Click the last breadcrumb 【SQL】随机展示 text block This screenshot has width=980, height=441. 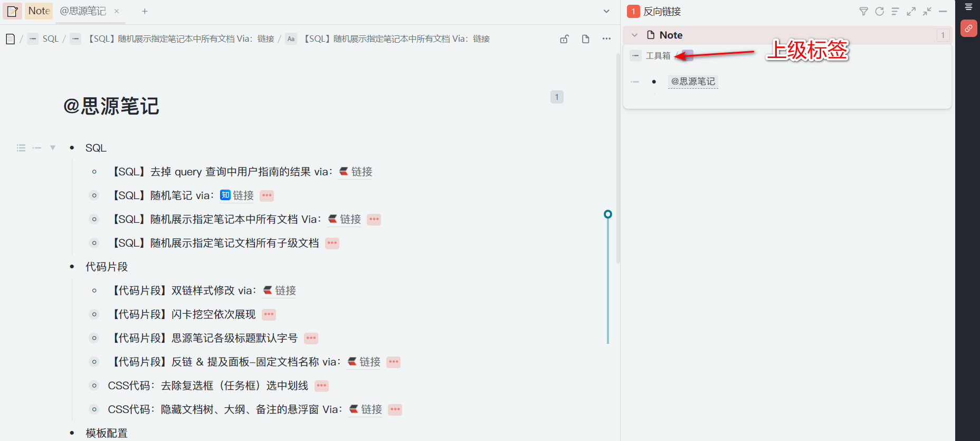pos(396,39)
